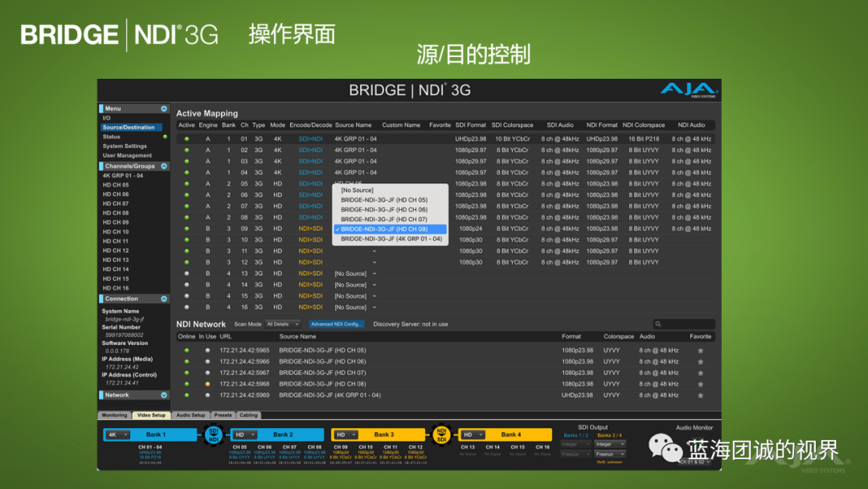Open the System Settings page
The width and height of the screenshot is (868, 489).
click(x=125, y=146)
